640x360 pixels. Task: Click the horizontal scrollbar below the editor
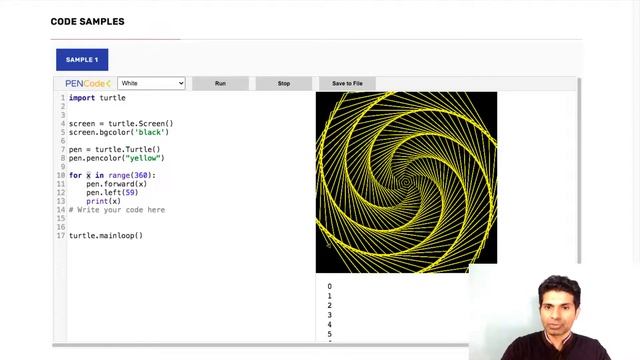click(260, 345)
